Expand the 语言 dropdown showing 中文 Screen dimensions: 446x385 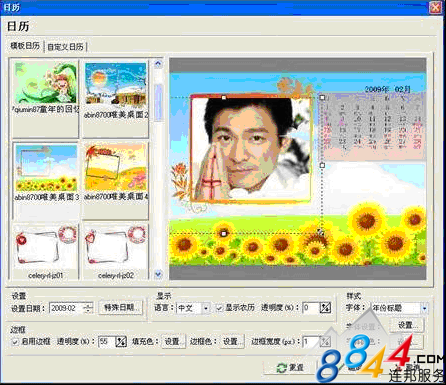206,308
